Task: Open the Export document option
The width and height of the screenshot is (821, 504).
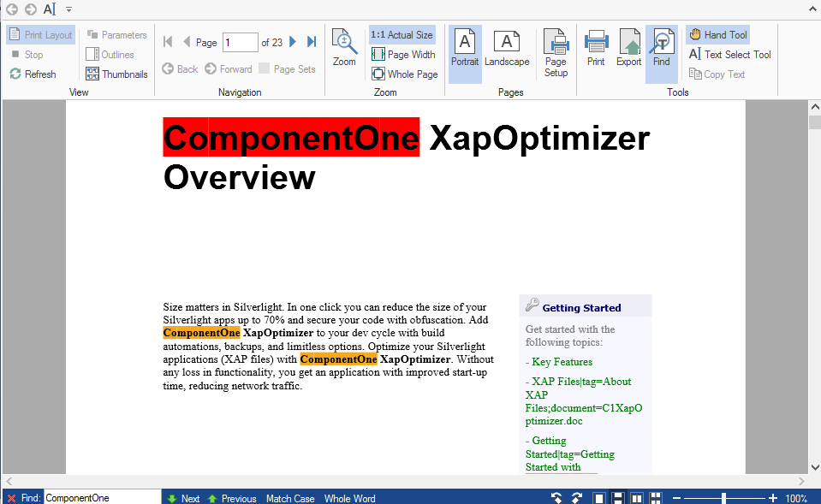Action: pos(628,48)
